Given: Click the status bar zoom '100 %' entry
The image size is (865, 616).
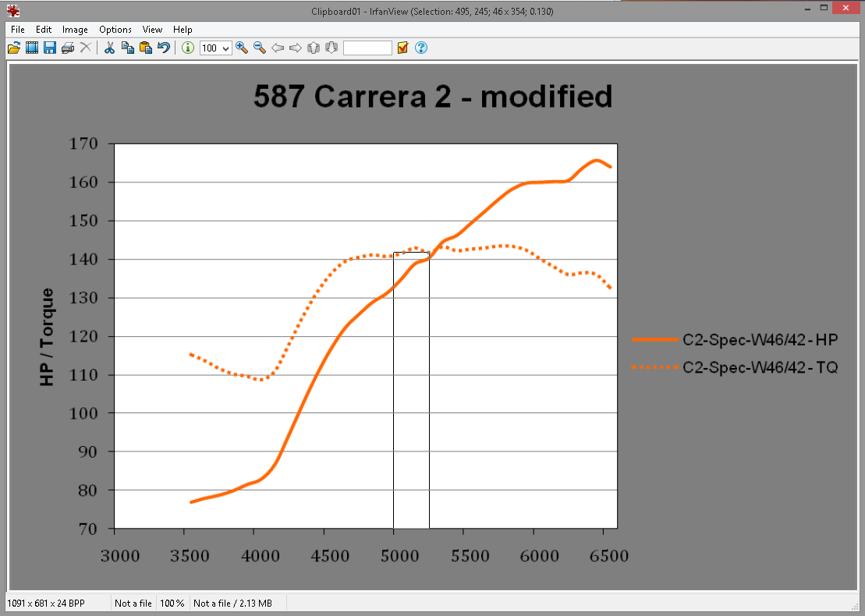Looking at the screenshot, I should click(172, 604).
